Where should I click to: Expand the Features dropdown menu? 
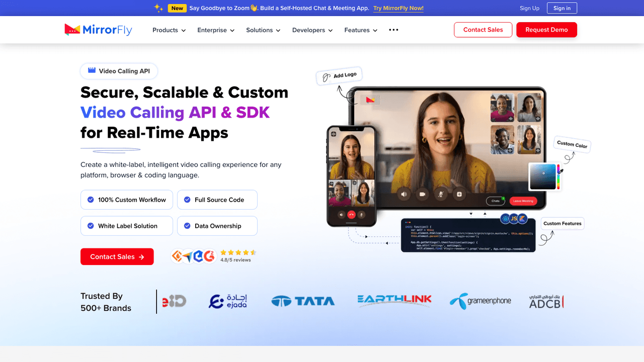pyautogui.click(x=361, y=30)
